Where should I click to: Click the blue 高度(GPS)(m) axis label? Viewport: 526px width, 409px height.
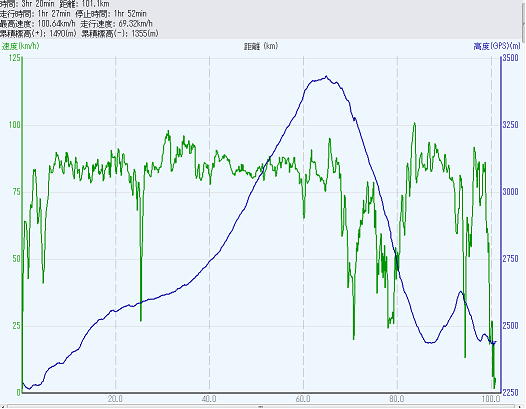497,46
